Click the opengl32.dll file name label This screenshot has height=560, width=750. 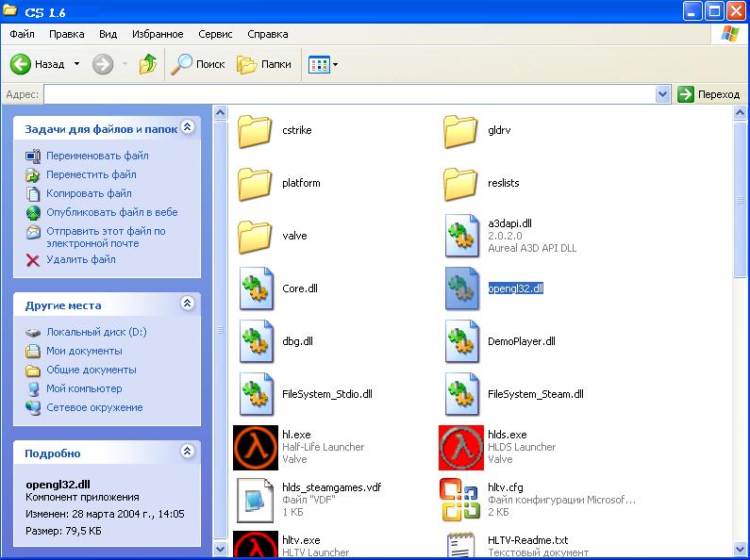(516, 288)
